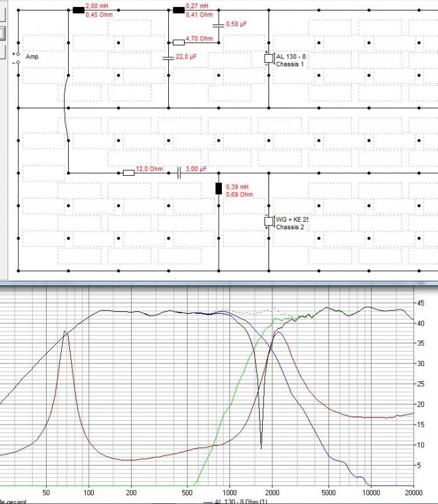Click the 3,00 µF value label
The width and height of the screenshot is (438, 504).
196,169
